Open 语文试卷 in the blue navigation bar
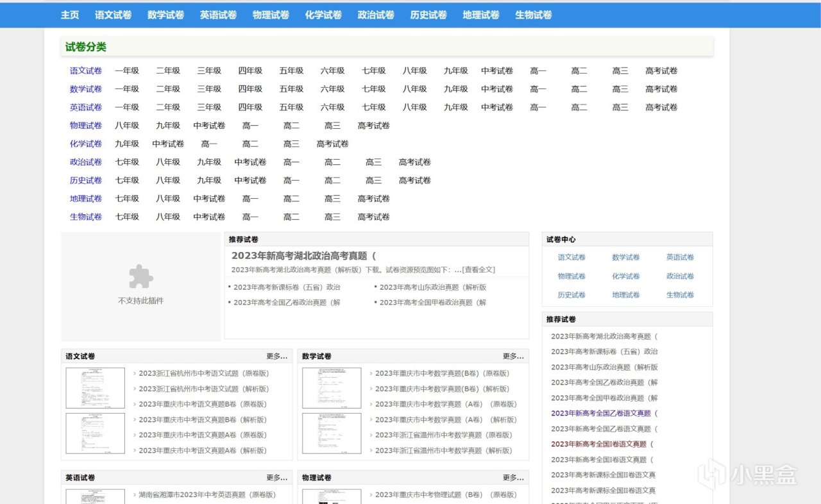Viewport: 821px width, 504px height. click(113, 15)
